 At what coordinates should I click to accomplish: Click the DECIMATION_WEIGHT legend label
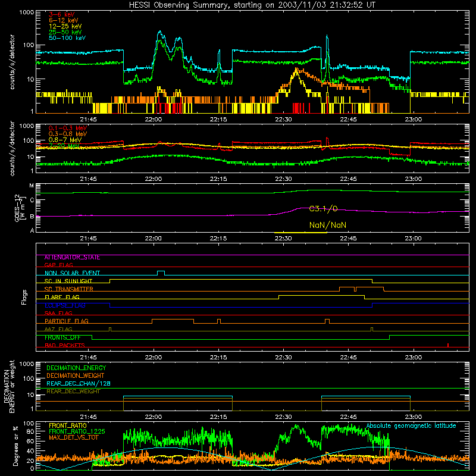coord(76,375)
